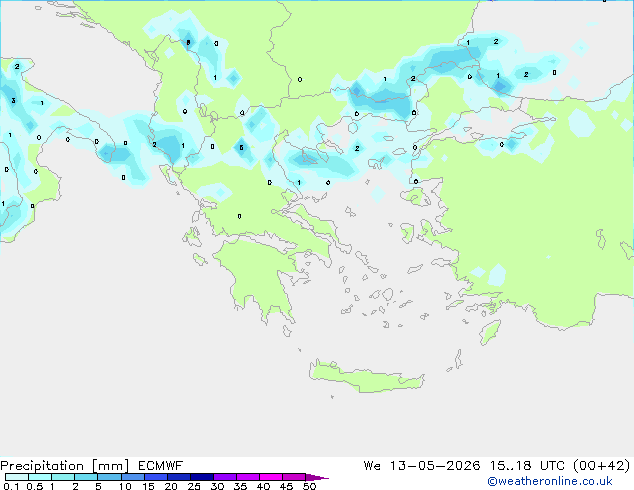The width and height of the screenshot is (634, 490).
Task: Click the 5–10 mm legend swatch
Action: coord(109,477)
